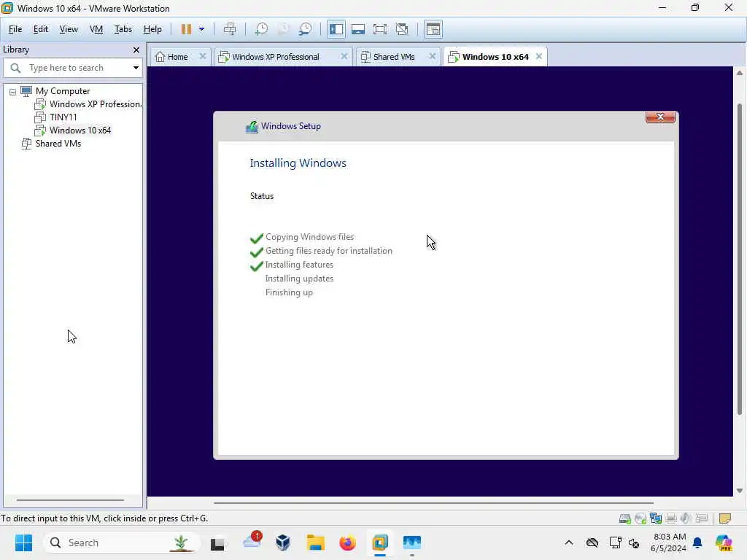Image resolution: width=747 pixels, height=560 pixels.
Task: Open the Tabs menu
Action: click(123, 29)
